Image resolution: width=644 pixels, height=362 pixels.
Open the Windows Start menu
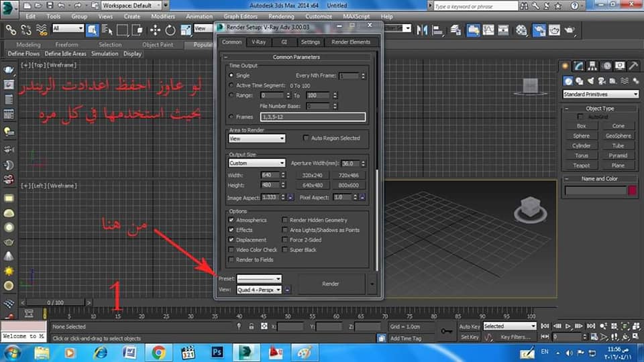12,352
